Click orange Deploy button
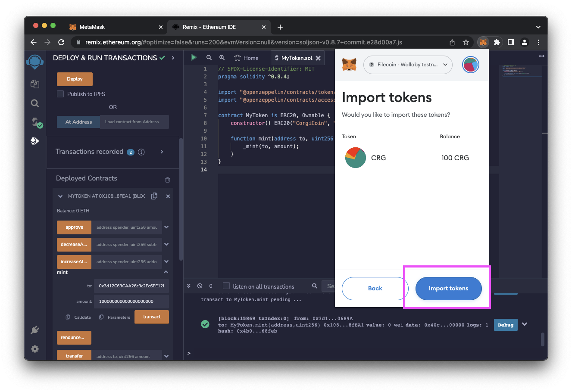The height and width of the screenshot is (392, 572). coord(75,79)
